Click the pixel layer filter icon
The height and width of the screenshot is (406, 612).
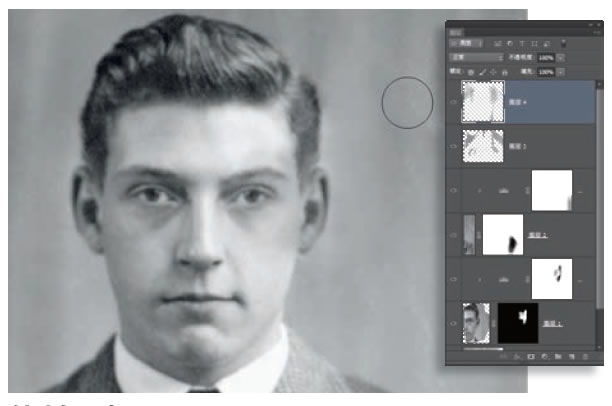click(496, 45)
